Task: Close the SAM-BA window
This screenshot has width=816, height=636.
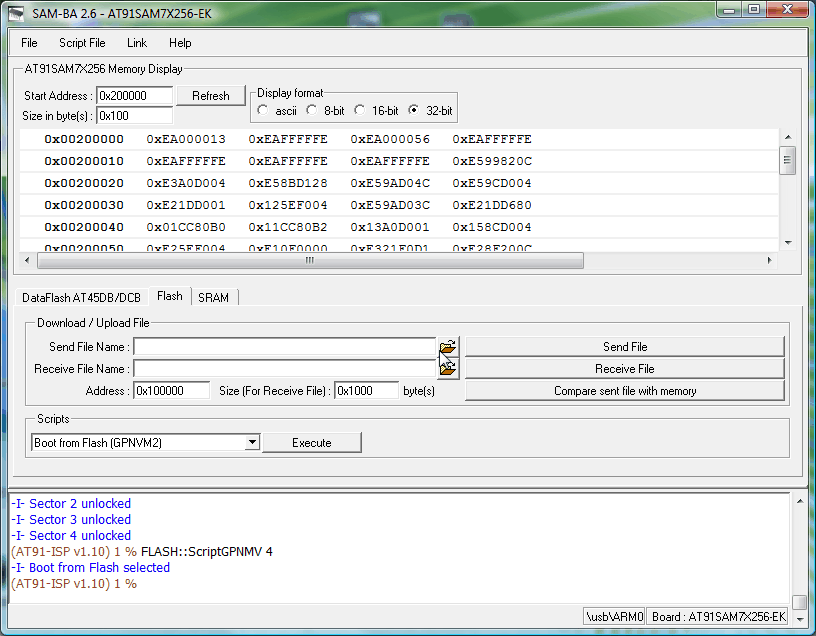Action: pyautogui.click(x=787, y=10)
